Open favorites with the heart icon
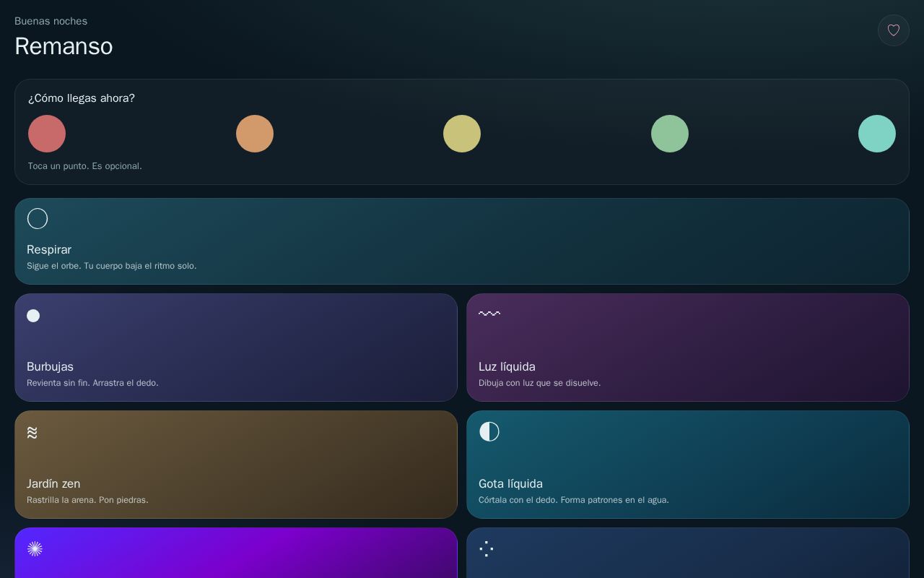 894,30
